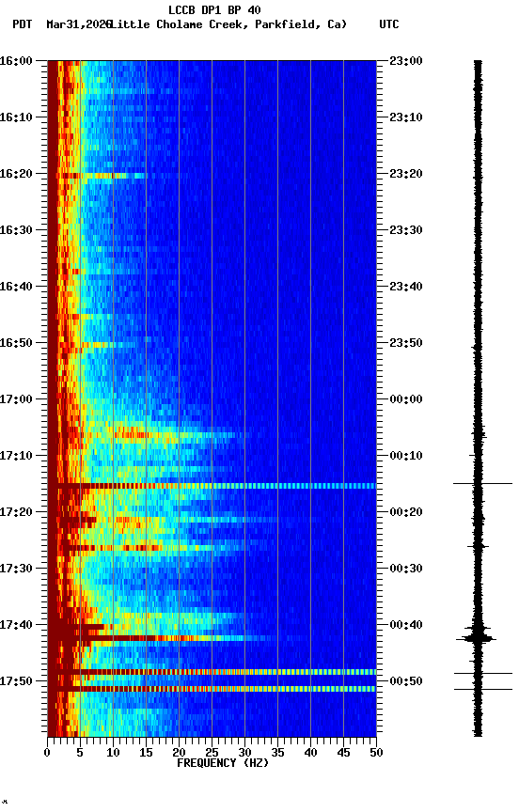The image size is (519, 812).
Task: Click the '30' frequency axis tick label
Action: coord(244,753)
